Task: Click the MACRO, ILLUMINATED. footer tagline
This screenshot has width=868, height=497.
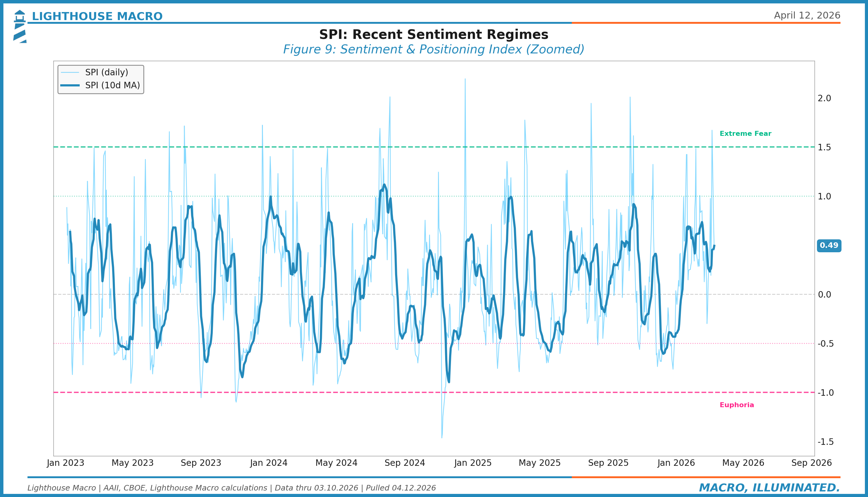Action: pos(769,488)
